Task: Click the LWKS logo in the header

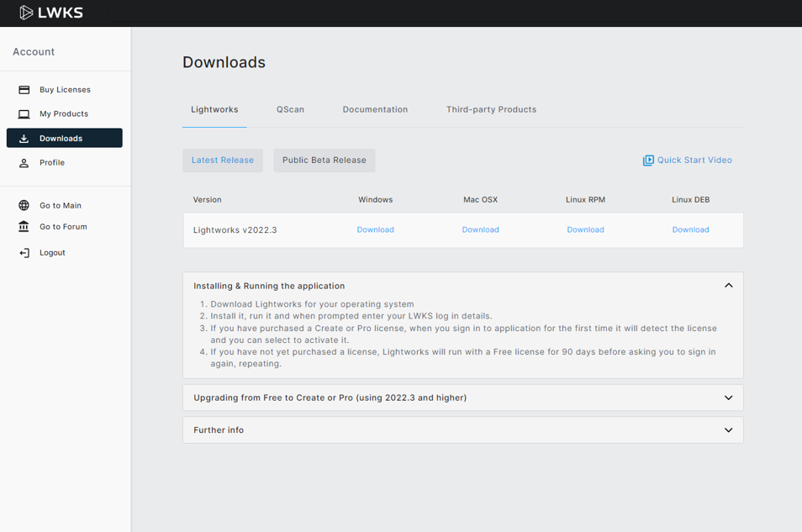Action: [x=51, y=13]
